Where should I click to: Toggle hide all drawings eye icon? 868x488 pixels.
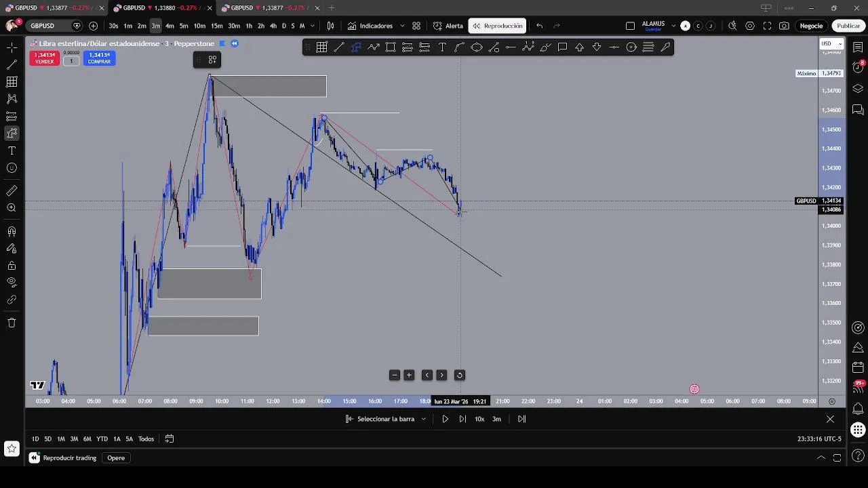[x=12, y=282]
